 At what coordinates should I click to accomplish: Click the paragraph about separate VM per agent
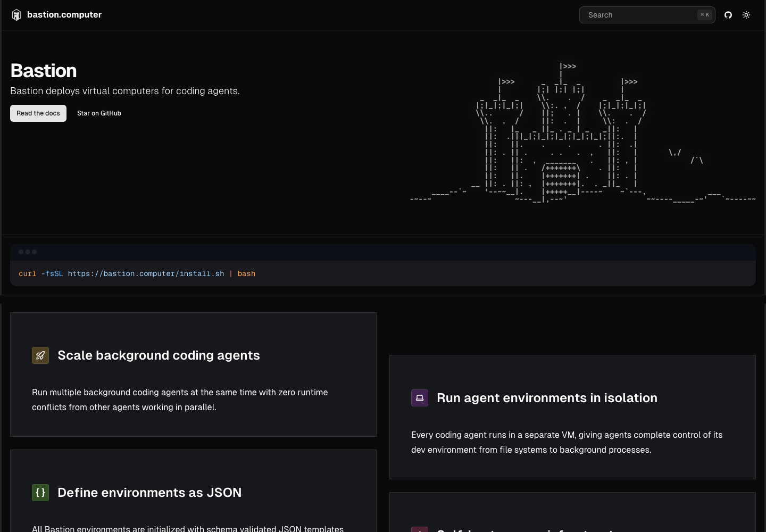567,442
